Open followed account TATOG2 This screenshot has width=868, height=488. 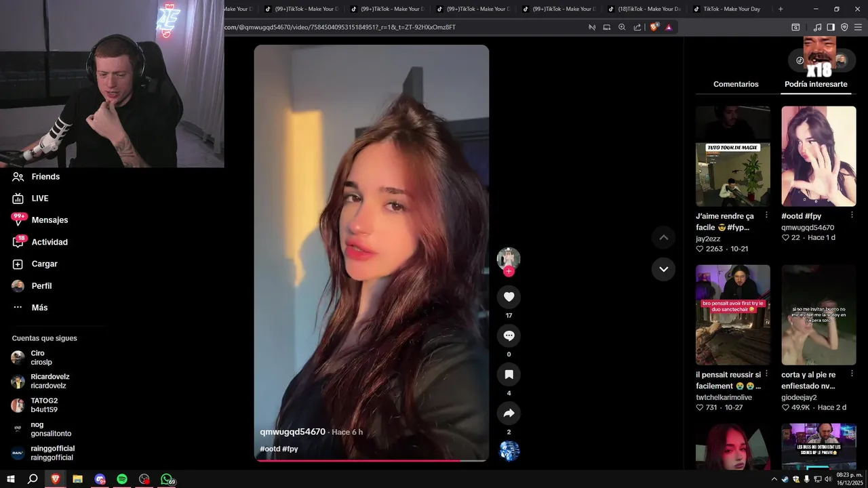tap(44, 405)
